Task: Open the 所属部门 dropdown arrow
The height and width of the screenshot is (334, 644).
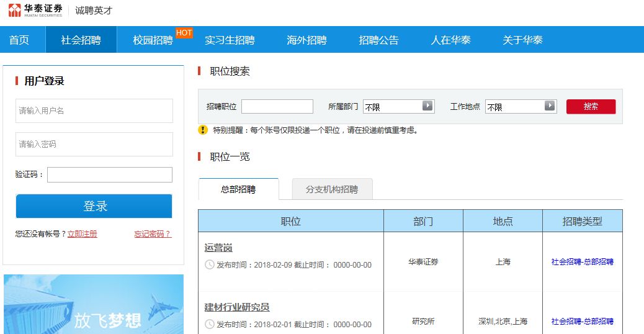Action: tap(427, 106)
